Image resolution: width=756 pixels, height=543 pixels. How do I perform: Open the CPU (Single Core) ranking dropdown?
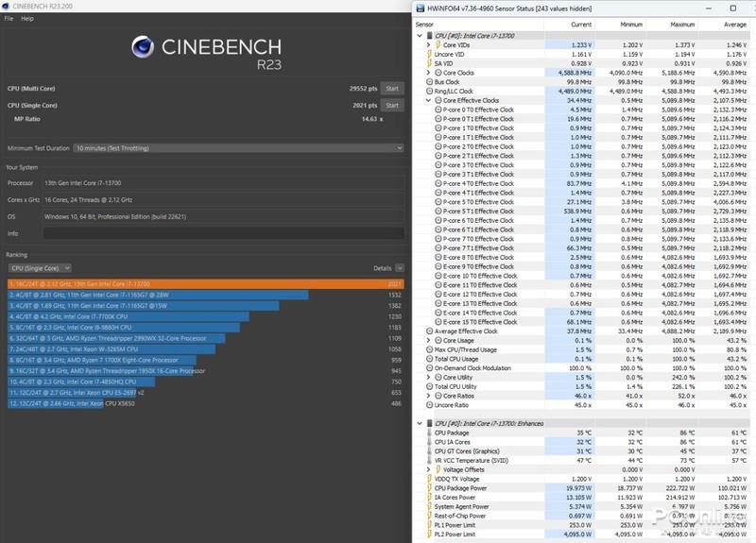click(40, 268)
